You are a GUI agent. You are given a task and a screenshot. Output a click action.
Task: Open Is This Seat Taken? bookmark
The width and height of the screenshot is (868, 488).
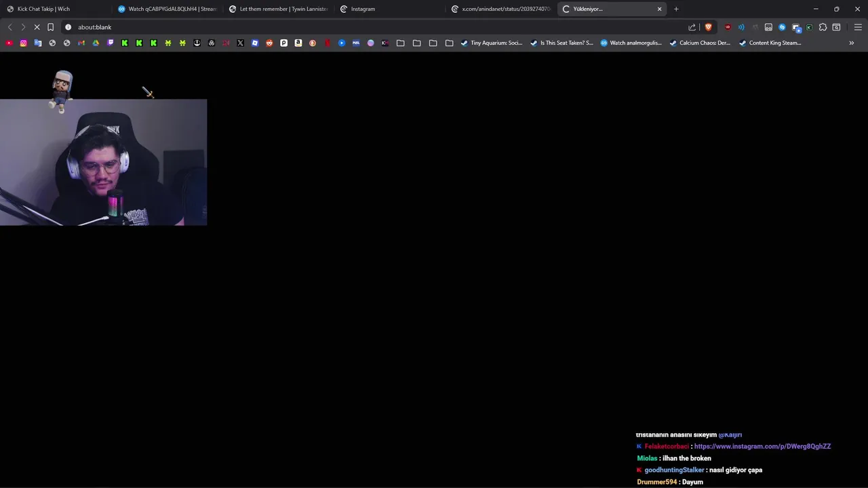pos(561,43)
